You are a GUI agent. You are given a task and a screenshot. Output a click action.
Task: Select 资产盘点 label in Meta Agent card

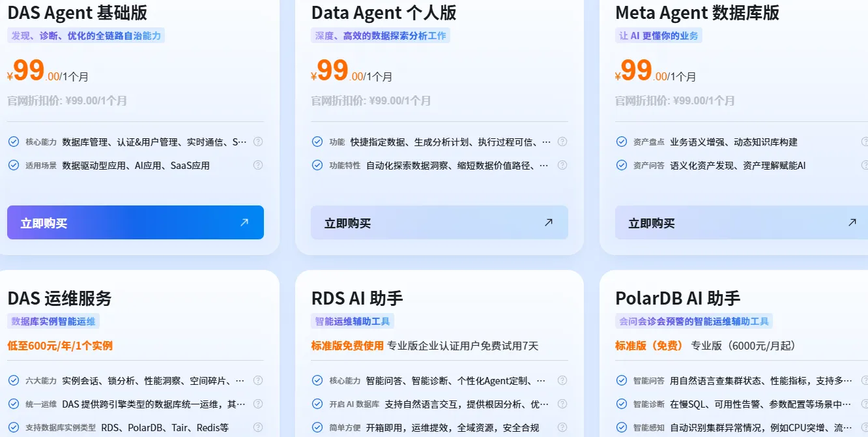(x=648, y=142)
